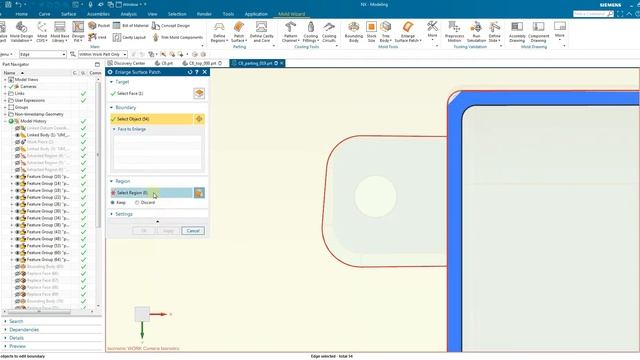640x360 pixels.
Task: Click the Select Face (1) row
Action: pos(151,93)
